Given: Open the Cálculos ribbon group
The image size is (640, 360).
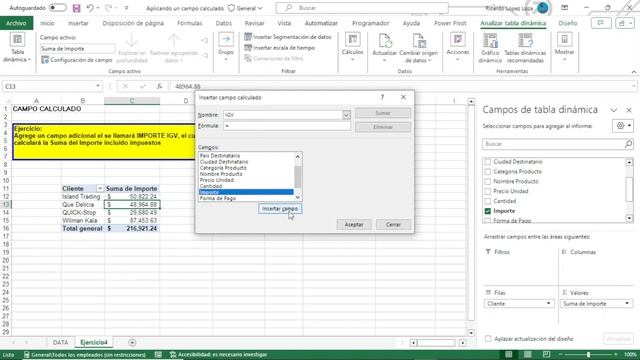Looking at the screenshot, I should (352, 47).
